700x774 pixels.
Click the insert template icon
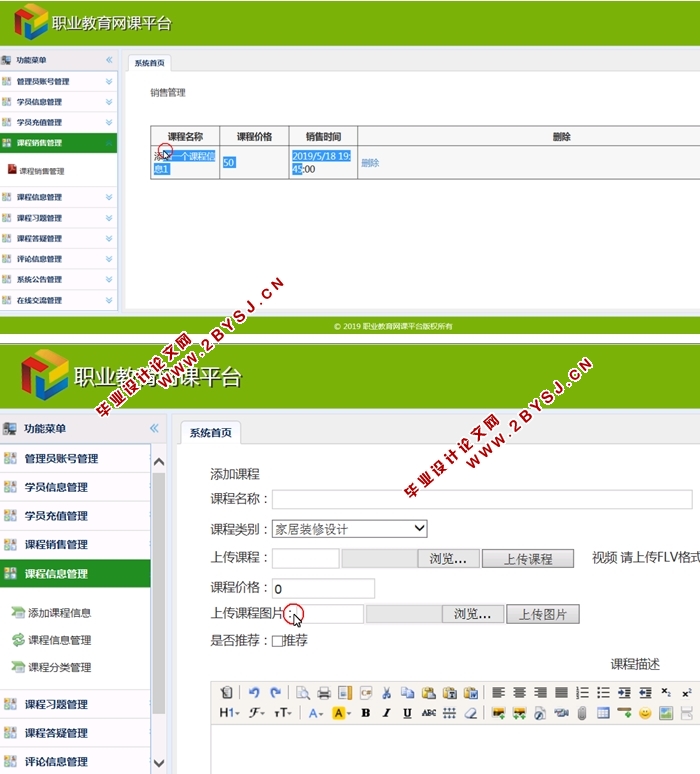[345, 693]
